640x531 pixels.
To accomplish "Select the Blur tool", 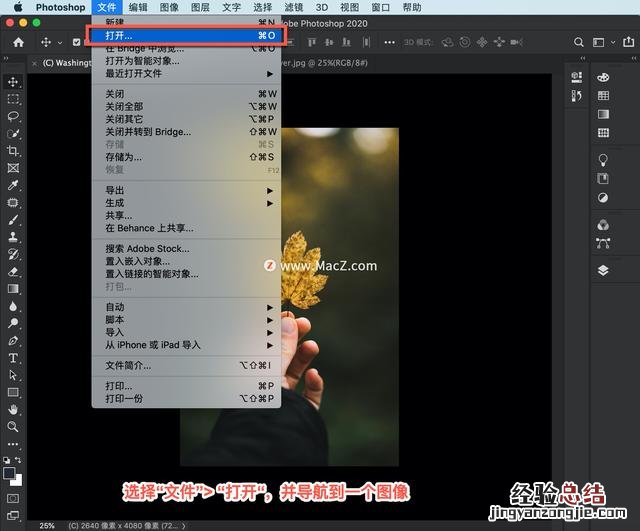I will [x=13, y=306].
